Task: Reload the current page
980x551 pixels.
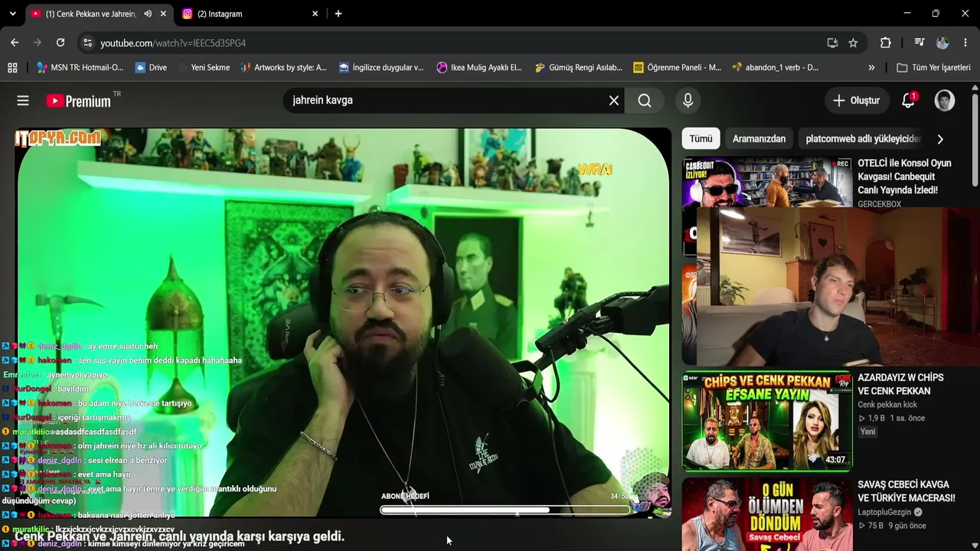Action: point(60,43)
